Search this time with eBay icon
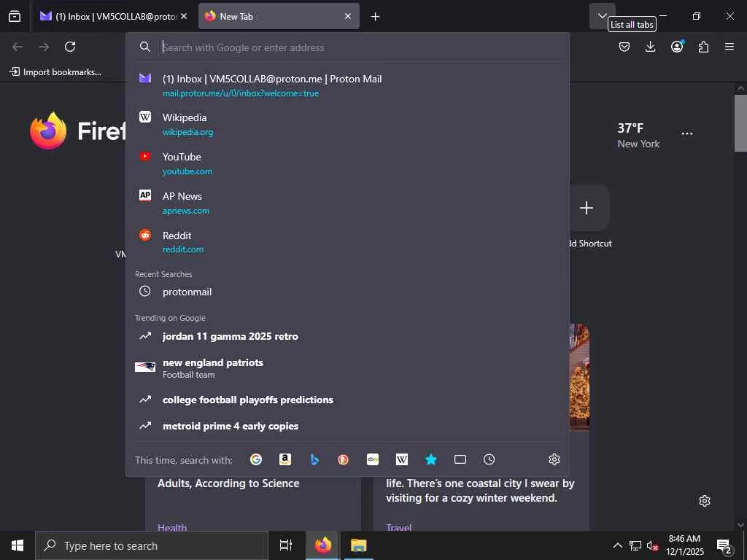 point(373,459)
